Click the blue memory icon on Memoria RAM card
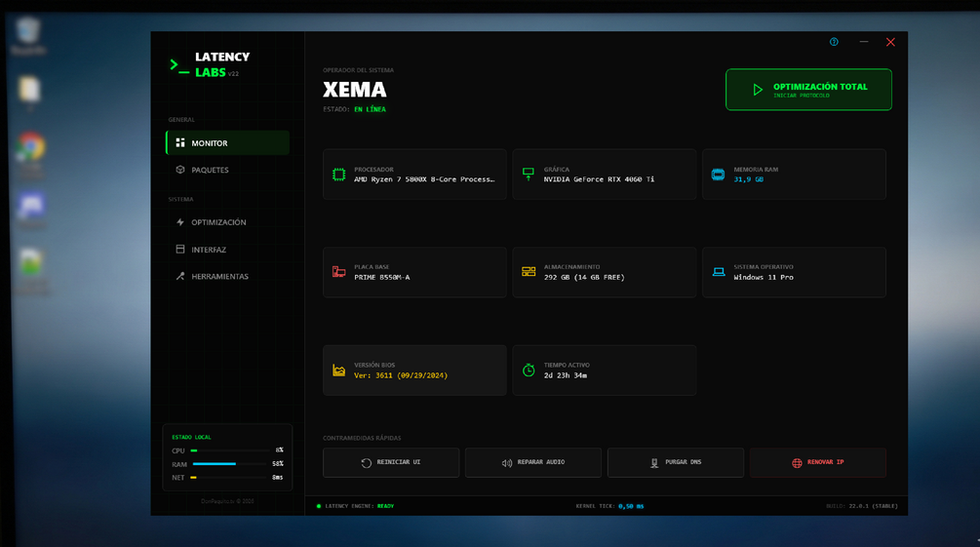The width and height of the screenshot is (980, 547). coord(718,175)
